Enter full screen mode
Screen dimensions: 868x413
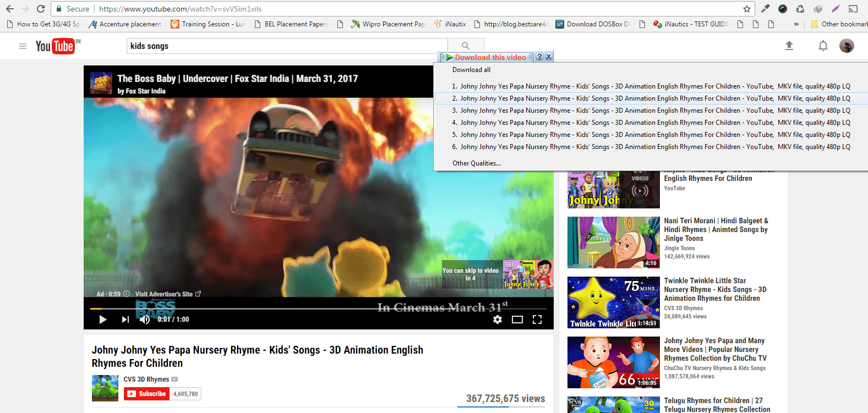[x=537, y=320]
